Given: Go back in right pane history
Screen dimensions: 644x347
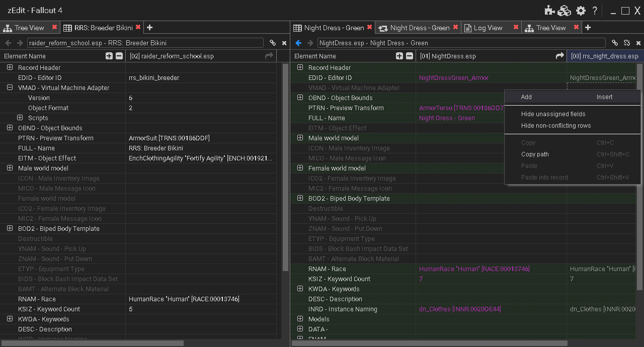Looking at the screenshot, I should click(x=298, y=43).
